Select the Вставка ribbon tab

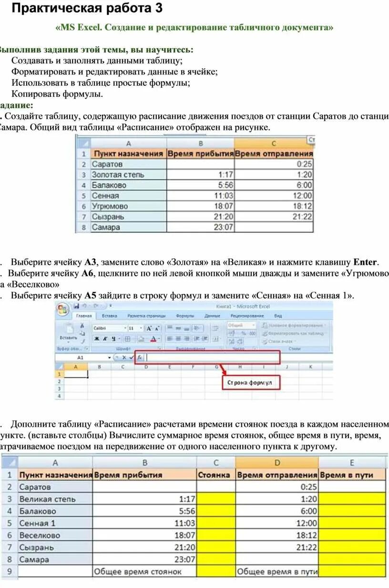109,316
